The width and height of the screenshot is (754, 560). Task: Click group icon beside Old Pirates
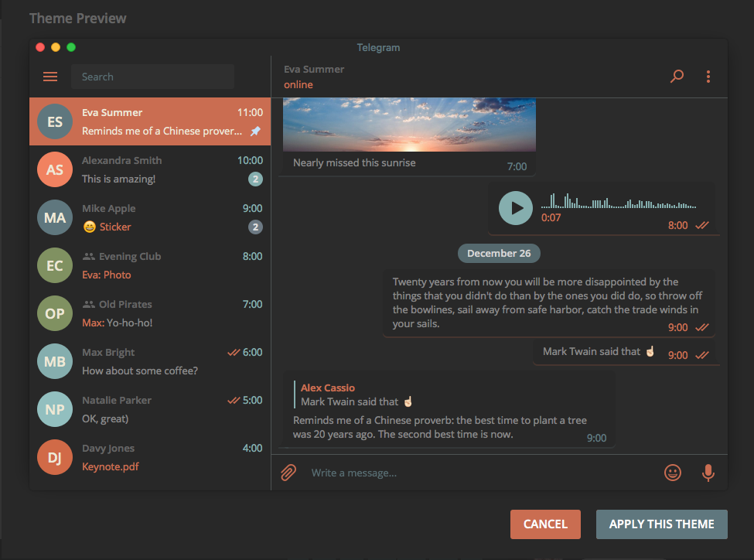[x=88, y=304]
